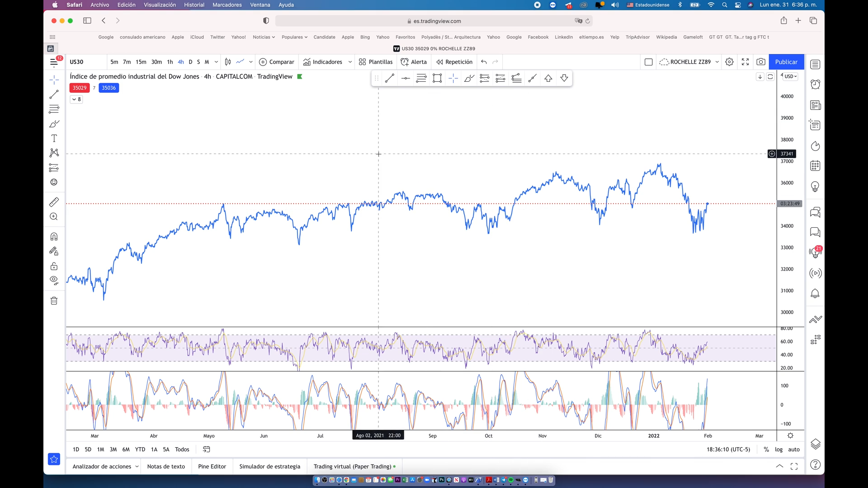Viewport: 868px width, 488px height.
Task: Select the 4h timeframe
Action: (181, 62)
